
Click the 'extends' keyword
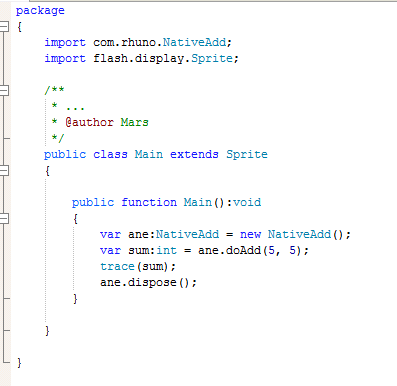tap(194, 154)
